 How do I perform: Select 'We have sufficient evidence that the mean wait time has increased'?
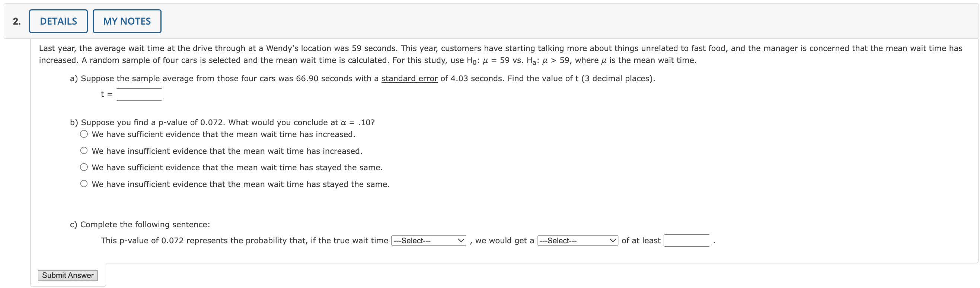[83, 134]
